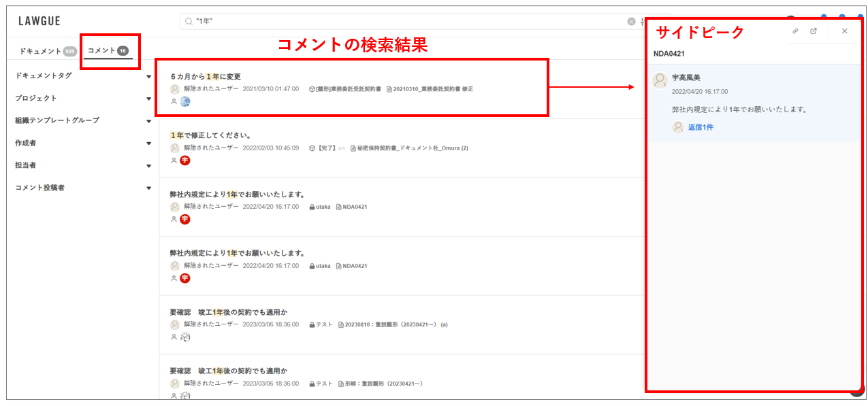Switch to the ドキュメント tab

[41, 51]
